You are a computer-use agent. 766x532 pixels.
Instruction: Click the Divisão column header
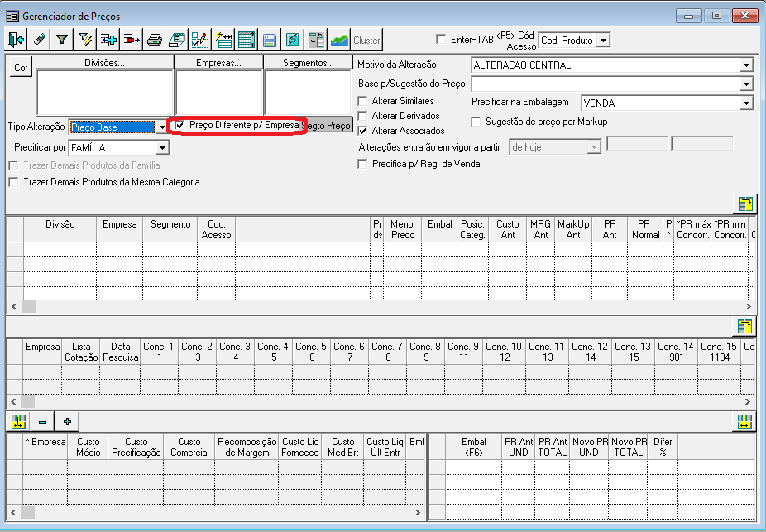(x=60, y=230)
